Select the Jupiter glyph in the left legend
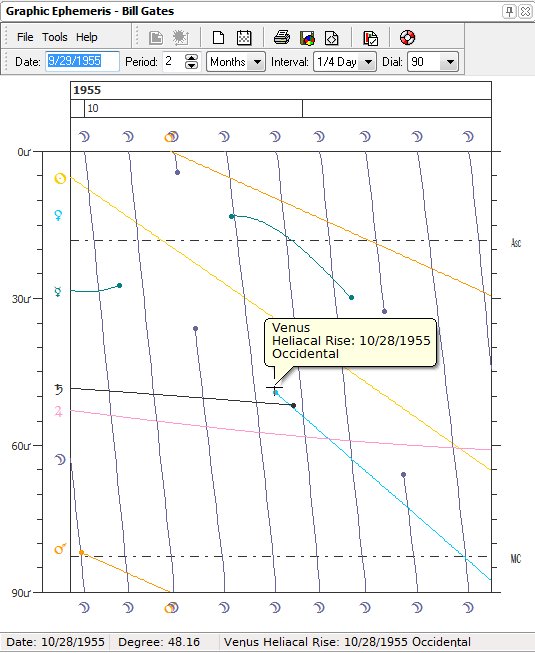This screenshot has width=535, height=653. coord(58,412)
